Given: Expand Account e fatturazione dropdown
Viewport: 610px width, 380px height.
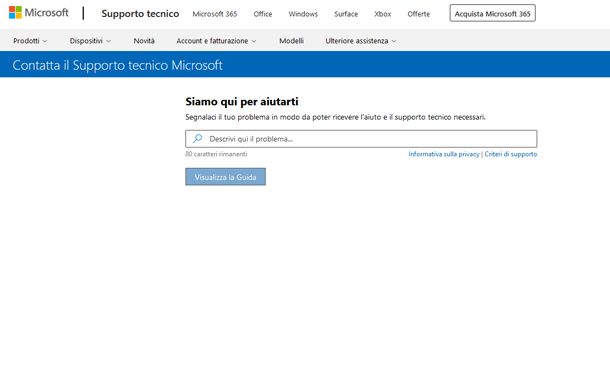Looking at the screenshot, I should pos(216,41).
